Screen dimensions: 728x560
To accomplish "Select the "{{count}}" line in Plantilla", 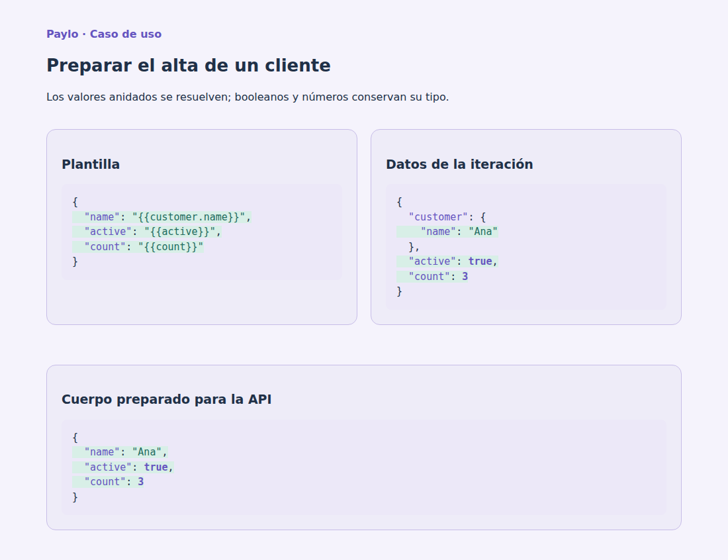I will click(x=138, y=246).
